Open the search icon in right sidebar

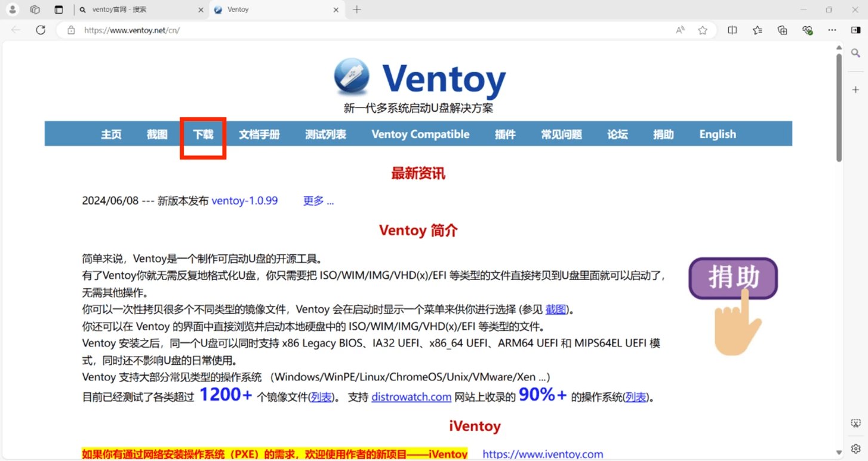pyautogui.click(x=855, y=53)
